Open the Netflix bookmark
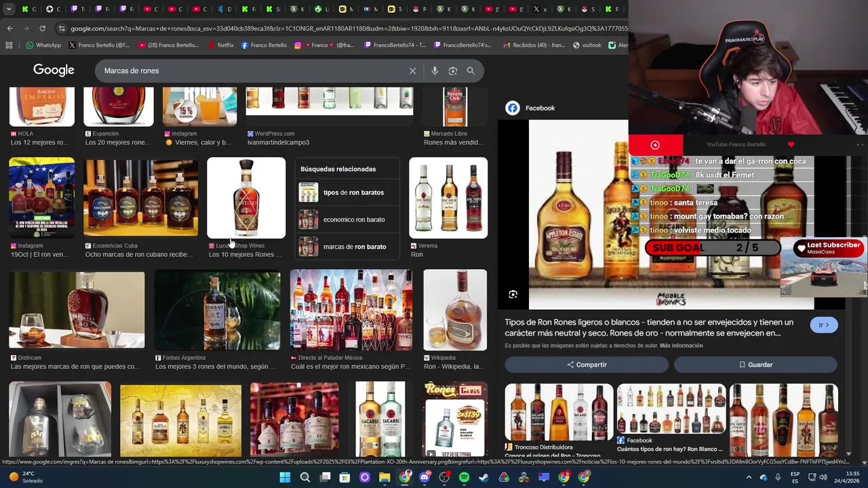The image size is (868, 488). [x=220, y=45]
